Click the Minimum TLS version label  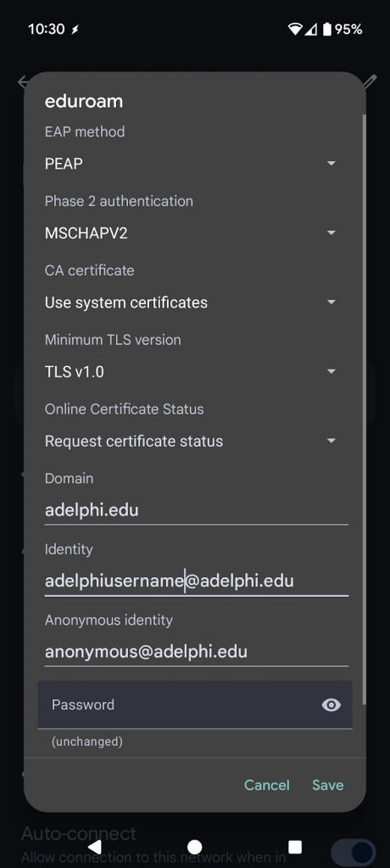(113, 340)
